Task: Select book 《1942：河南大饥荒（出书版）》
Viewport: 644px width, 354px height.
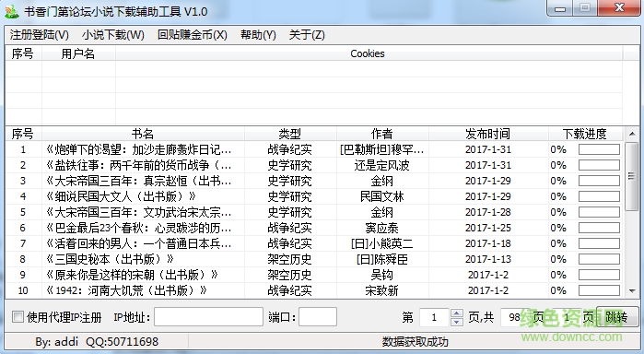Action: pyautogui.click(x=126, y=290)
